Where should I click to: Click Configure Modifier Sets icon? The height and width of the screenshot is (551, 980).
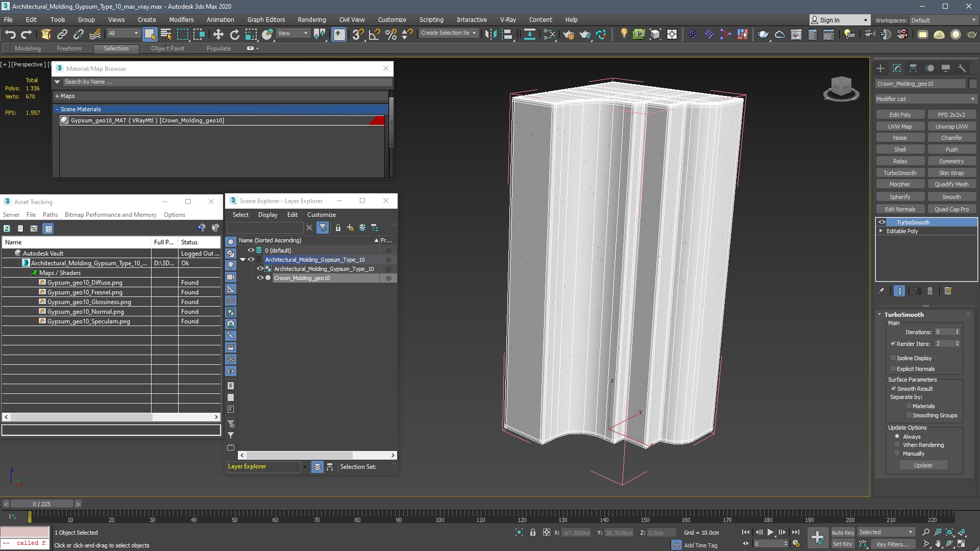point(948,291)
